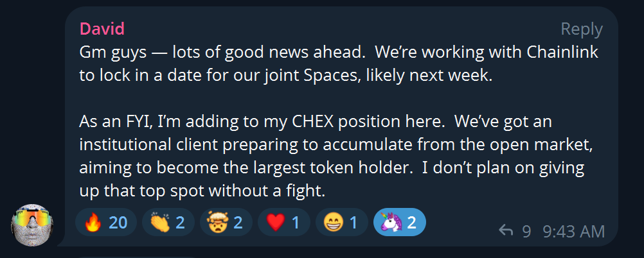644x258 pixels.
Task: Click the Reply link at top right
Action: pyautogui.click(x=582, y=30)
